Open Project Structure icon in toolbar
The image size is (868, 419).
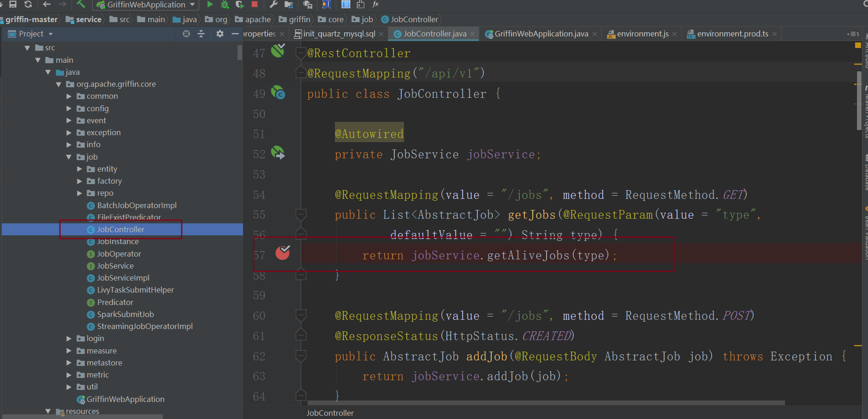click(x=289, y=5)
